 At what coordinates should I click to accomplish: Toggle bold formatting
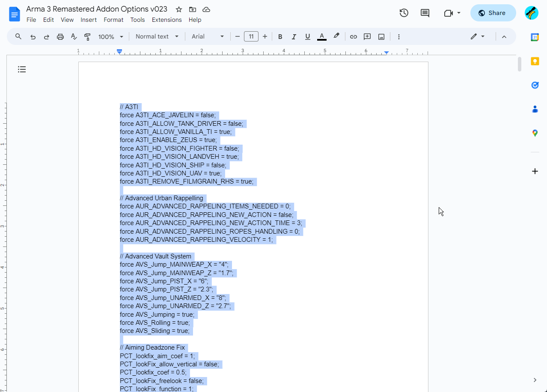click(280, 37)
